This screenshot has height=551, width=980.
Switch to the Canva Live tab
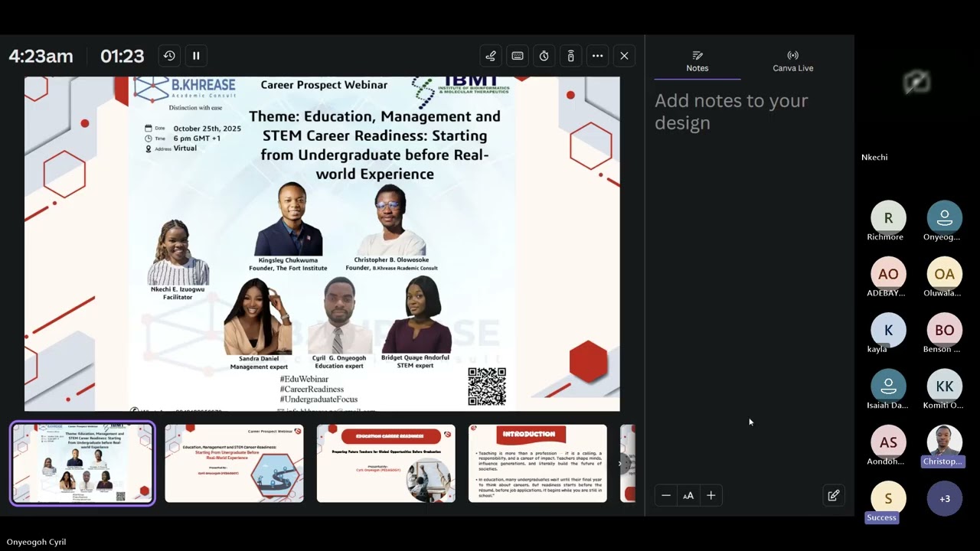[x=792, y=61]
